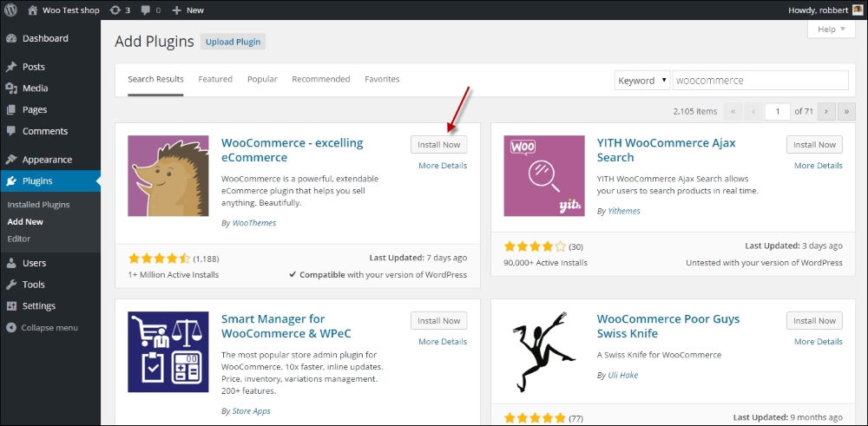This screenshot has width=868, height=426.
Task: Expand the Help panel
Action: pyautogui.click(x=831, y=29)
